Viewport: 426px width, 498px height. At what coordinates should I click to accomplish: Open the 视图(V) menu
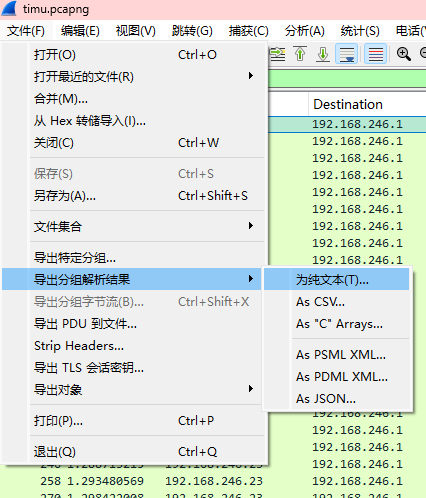[136, 31]
